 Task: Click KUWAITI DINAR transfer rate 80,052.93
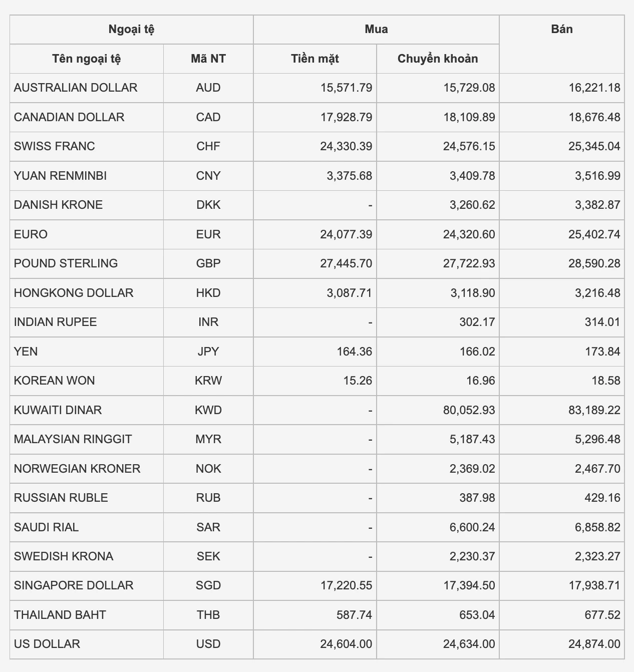(x=468, y=410)
